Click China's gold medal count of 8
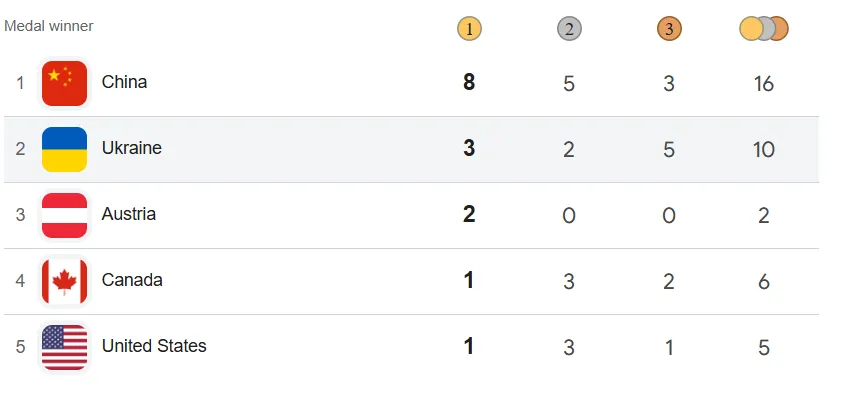 (469, 83)
